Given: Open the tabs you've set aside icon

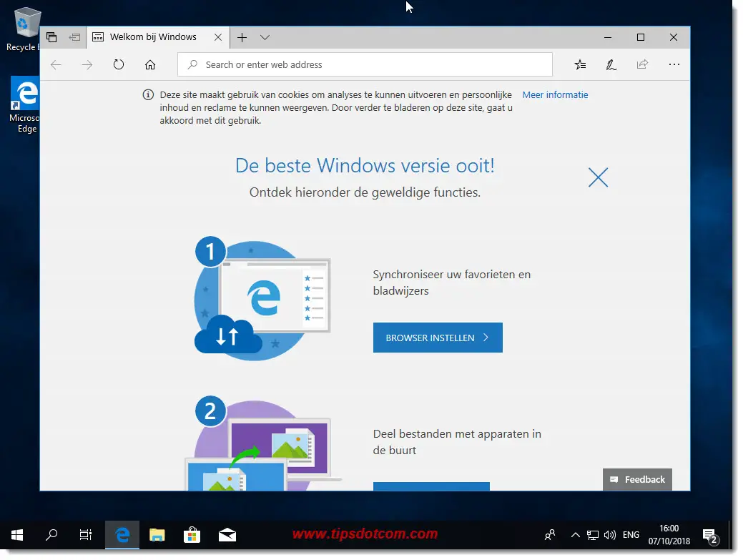Looking at the screenshot, I should tap(51, 37).
